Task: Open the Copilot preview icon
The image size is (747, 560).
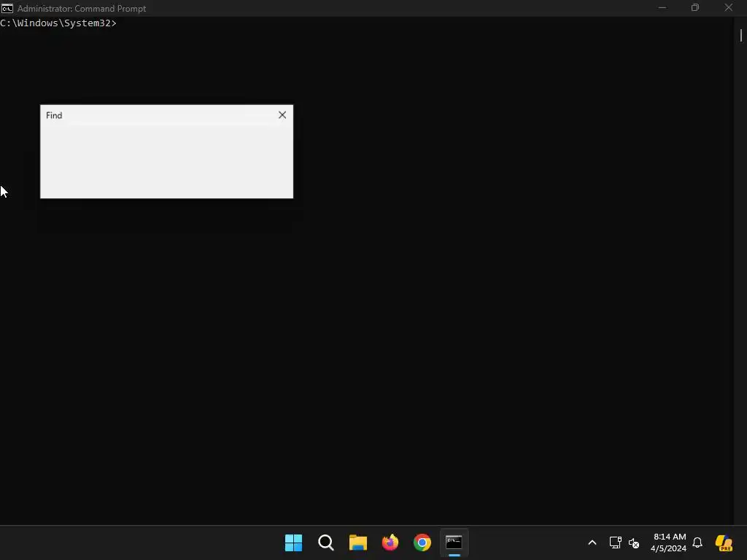Action: 724,542
